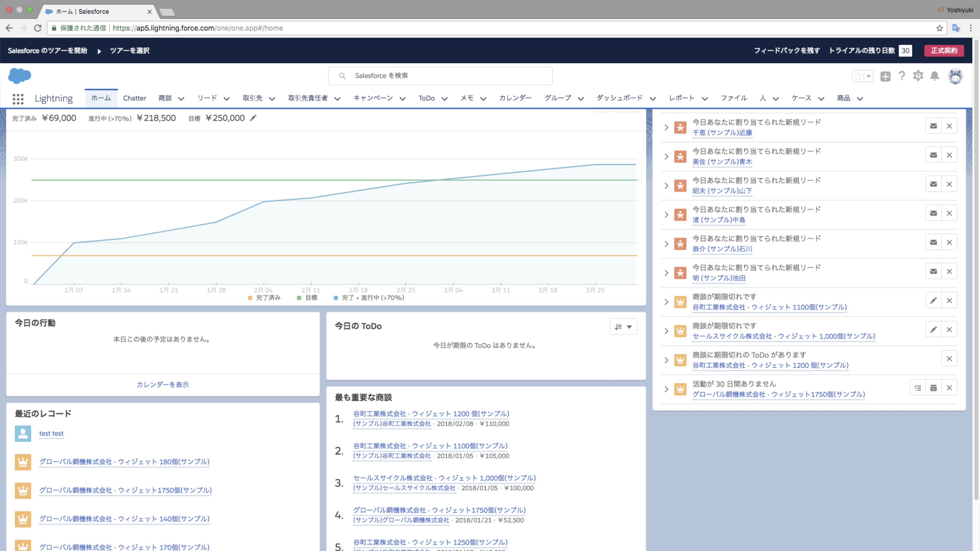The width and height of the screenshot is (980, 551).
Task: Click the favorites star button
Action: tap(858, 76)
